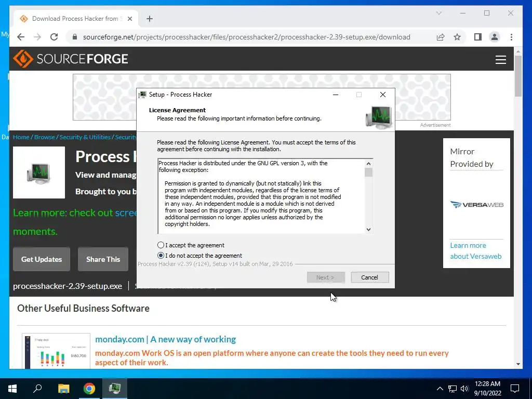Image resolution: width=532 pixels, height=399 pixels.
Task: Click Versaweb mirror logo
Action: click(x=477, y=205)
